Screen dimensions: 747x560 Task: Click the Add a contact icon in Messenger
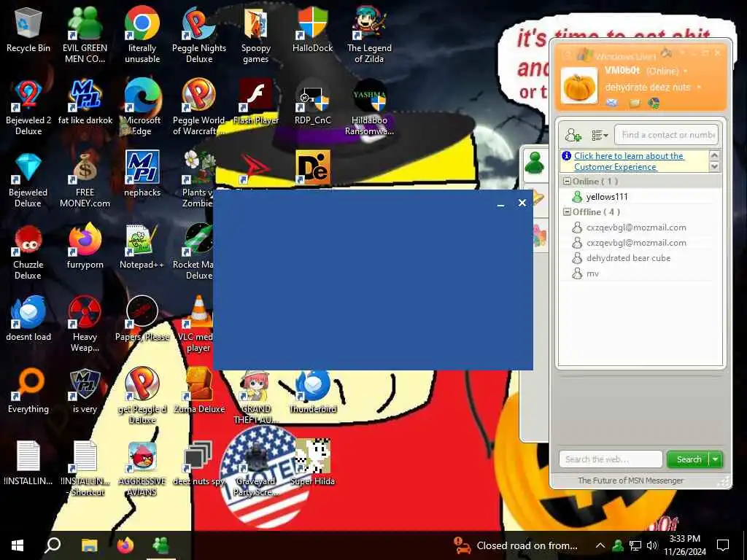pos(573,135)
